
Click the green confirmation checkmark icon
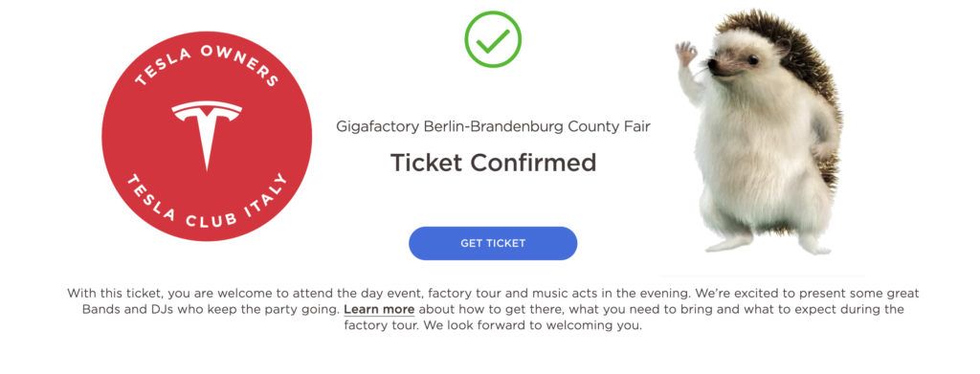[493, 39]
